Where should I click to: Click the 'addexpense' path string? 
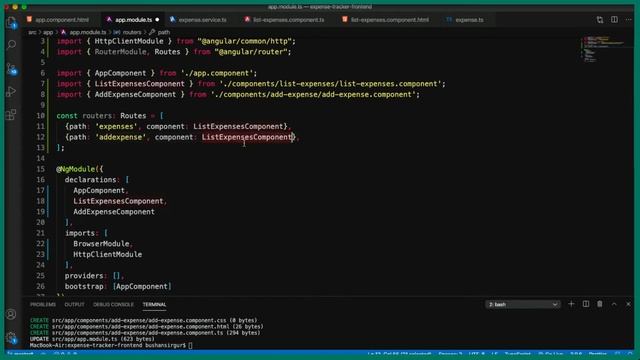120,137
